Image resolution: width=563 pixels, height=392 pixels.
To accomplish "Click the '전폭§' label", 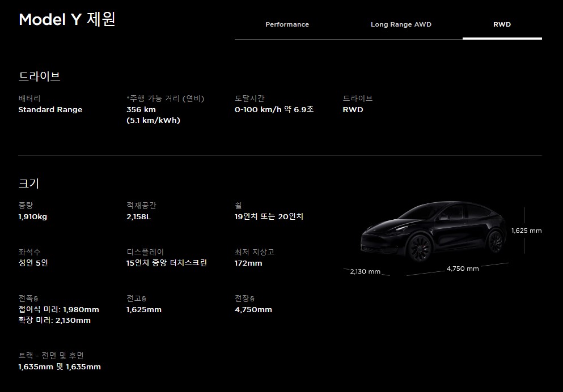I will click(28, 299).
